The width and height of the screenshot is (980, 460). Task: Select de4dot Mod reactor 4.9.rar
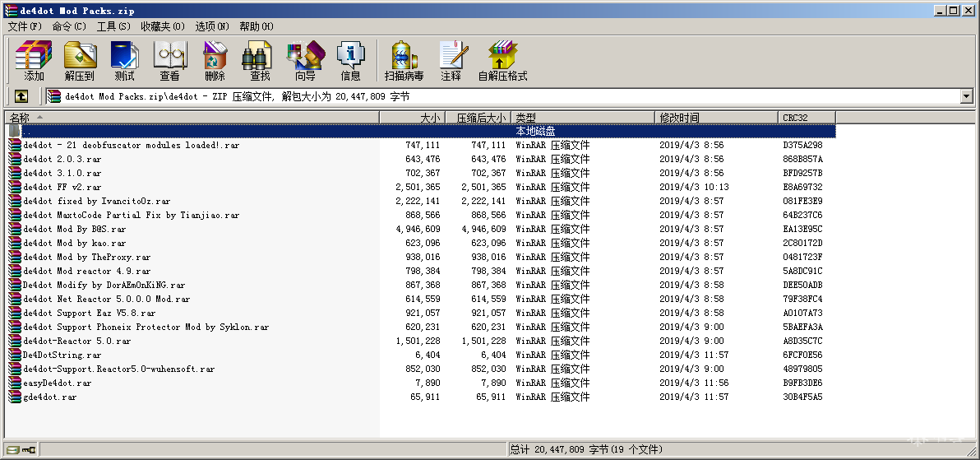tap(87, 271)
